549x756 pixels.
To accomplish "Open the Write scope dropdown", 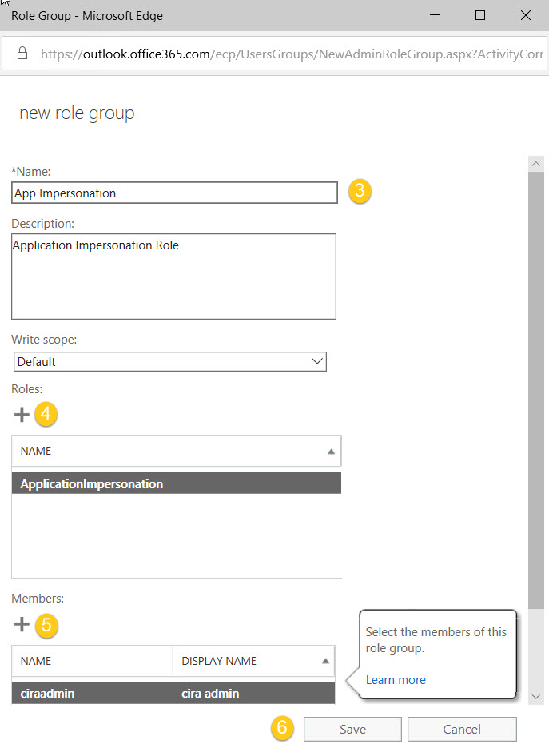I will pyautogui.click(x=170, y=361).
